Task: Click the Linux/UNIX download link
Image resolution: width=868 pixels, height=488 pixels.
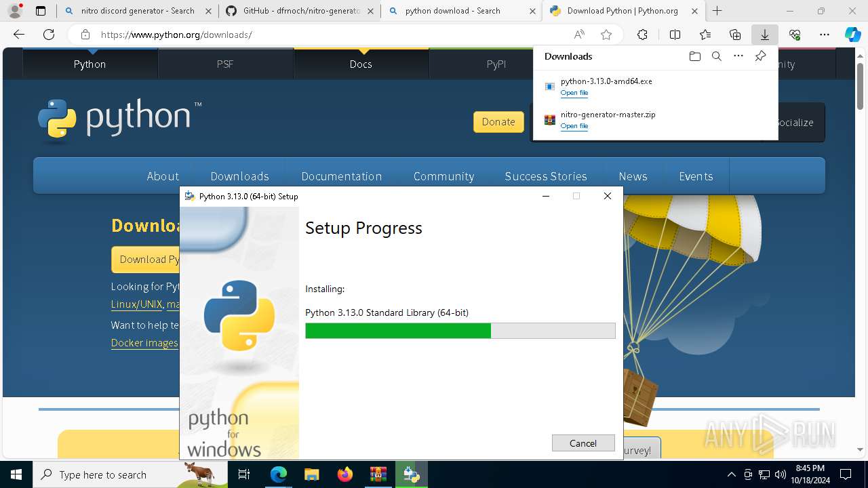Action: pos(136,304)
